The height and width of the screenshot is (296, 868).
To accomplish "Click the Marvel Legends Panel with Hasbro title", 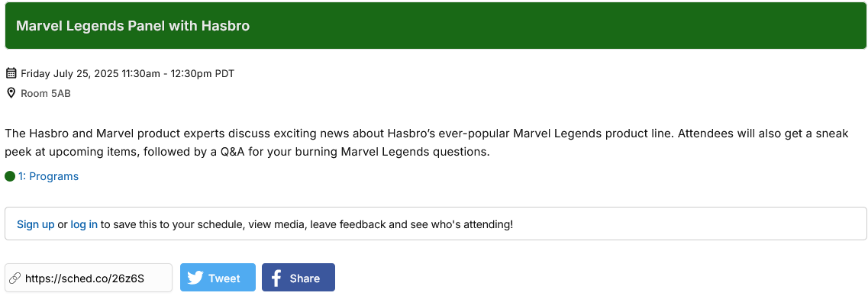I will 133,26.
